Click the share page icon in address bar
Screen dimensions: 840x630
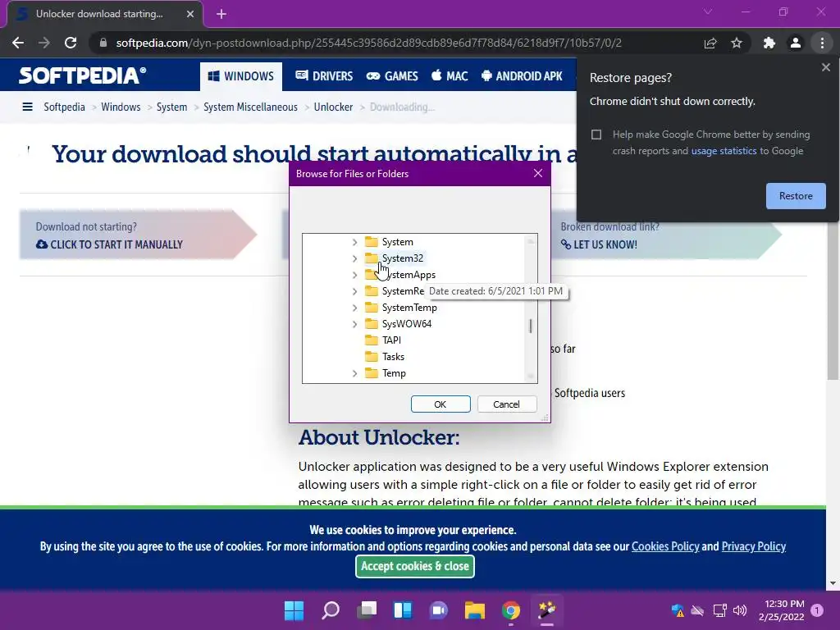point(710,43)
